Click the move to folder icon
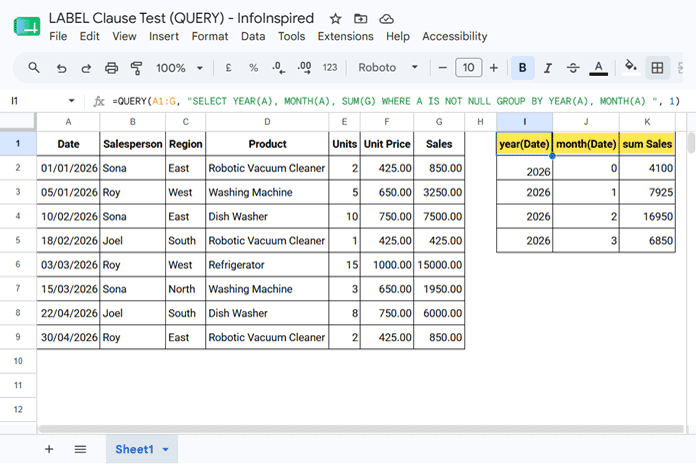Viewport: 696px width, 464px height. click(x=360, y=19)
